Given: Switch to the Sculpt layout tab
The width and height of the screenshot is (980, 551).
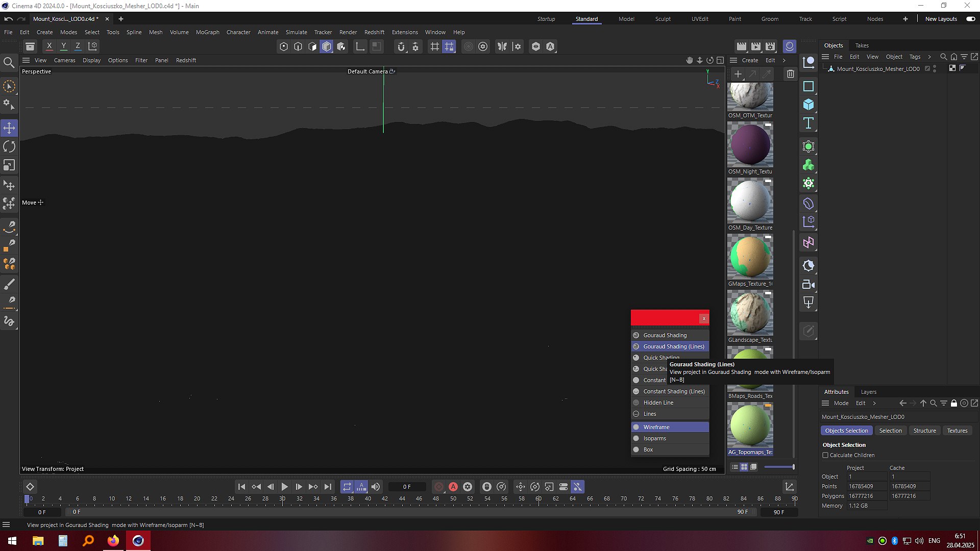Looking at the screenshot, I should pyautogui.click(x=663, y=19).
